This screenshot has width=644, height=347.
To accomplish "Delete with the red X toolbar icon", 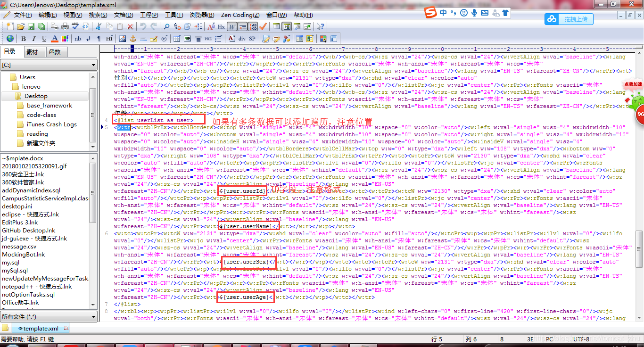I will coord(130,26).
